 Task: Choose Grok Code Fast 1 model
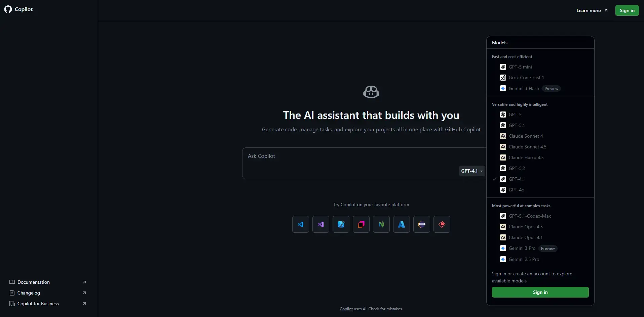click(x=526, y=78)
